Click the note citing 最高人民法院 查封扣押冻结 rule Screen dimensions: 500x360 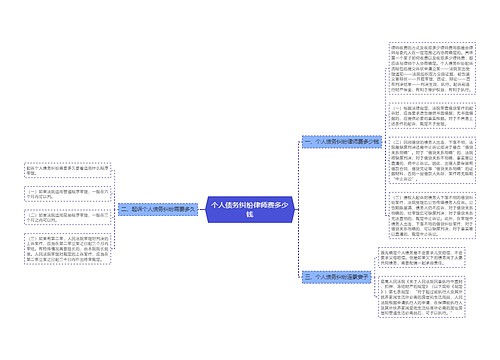[422, 297]
